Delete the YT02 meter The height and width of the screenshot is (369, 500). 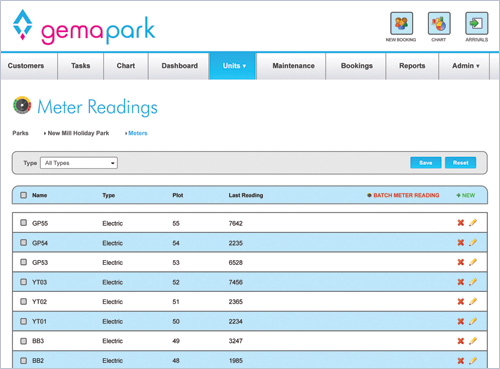point(461,301)
